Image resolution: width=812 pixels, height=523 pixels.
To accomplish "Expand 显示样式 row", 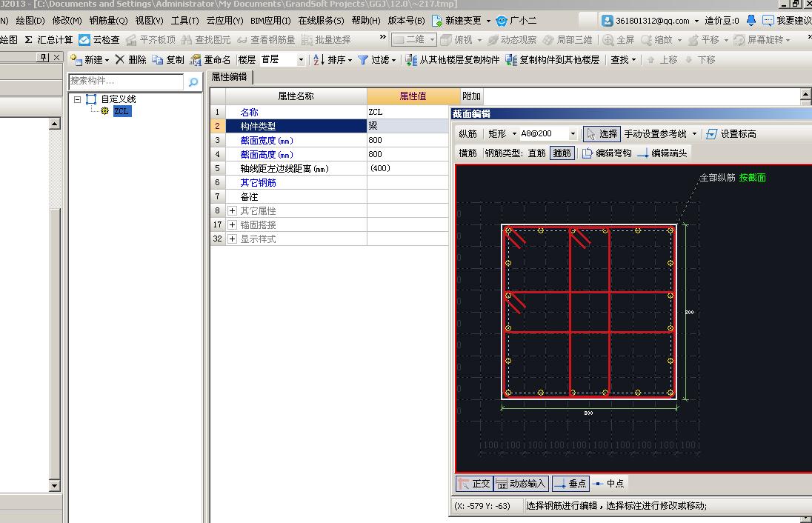I will click(x=232, y=239).
